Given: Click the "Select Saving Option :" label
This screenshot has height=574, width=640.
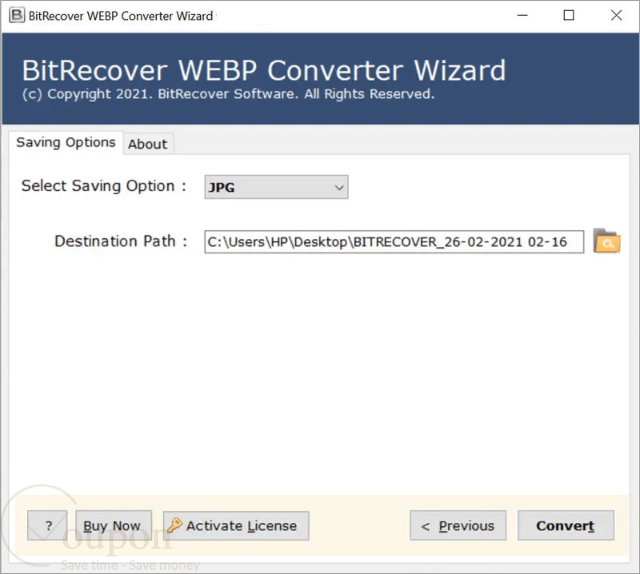Looking at the screenshot, I should click(x=104, y=186).
